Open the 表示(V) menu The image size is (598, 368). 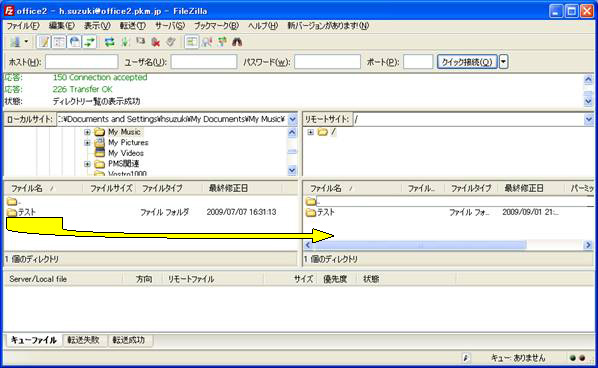tap(97, 26)
